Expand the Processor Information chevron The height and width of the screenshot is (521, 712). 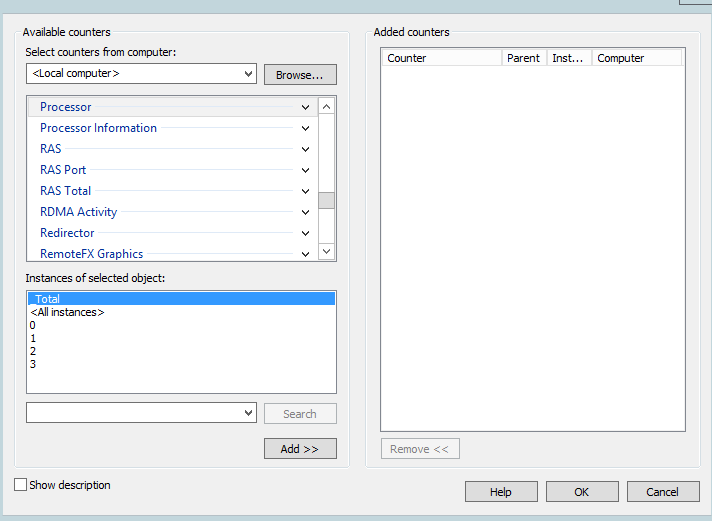(x=305, y=128)
